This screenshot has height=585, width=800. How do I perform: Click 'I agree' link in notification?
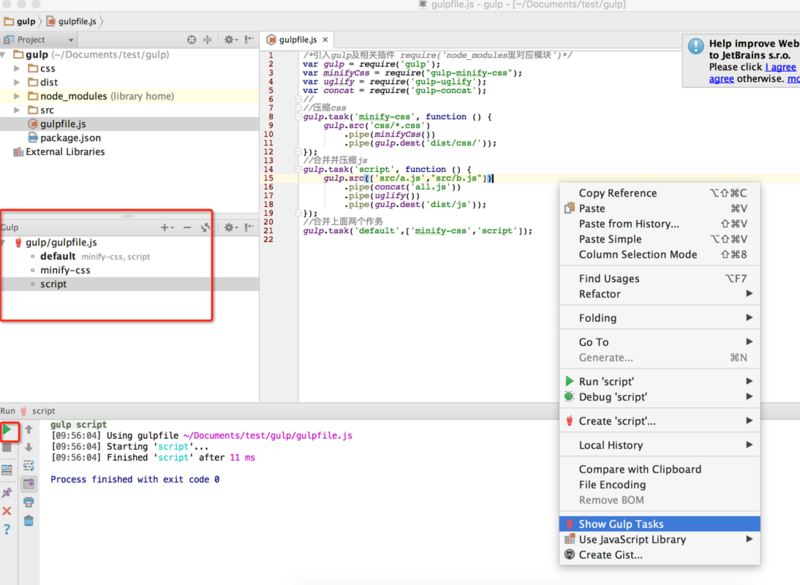(x=780, y=67)
